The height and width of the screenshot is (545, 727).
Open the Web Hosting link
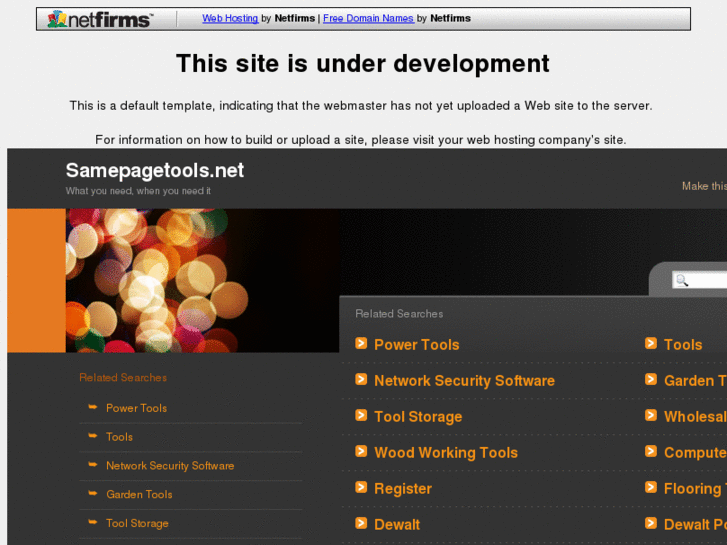point(230,19)
